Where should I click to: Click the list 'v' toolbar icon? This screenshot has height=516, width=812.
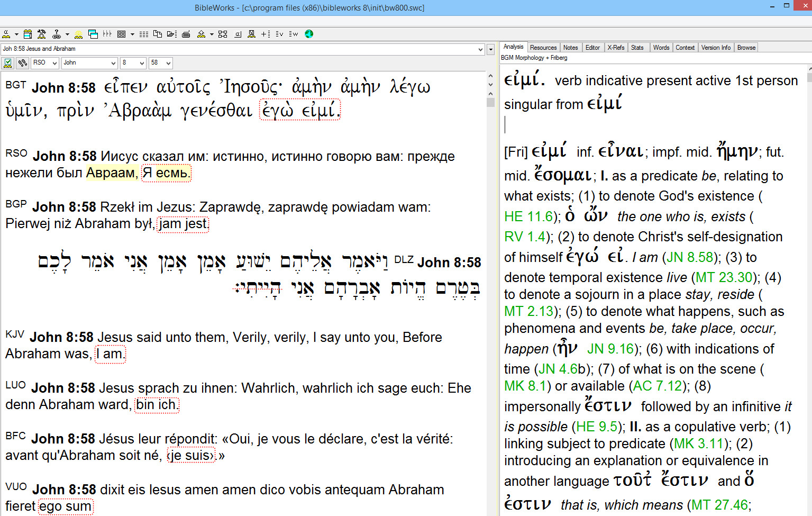[279, 34]
